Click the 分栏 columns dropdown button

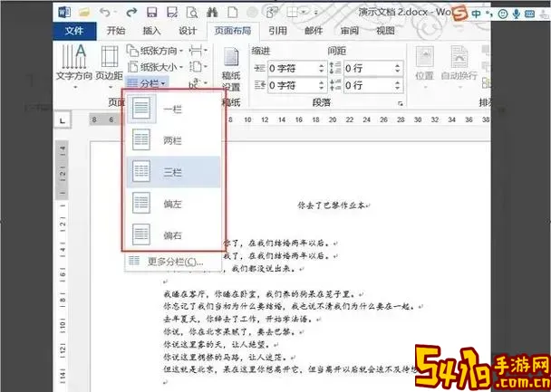[147, 83]
